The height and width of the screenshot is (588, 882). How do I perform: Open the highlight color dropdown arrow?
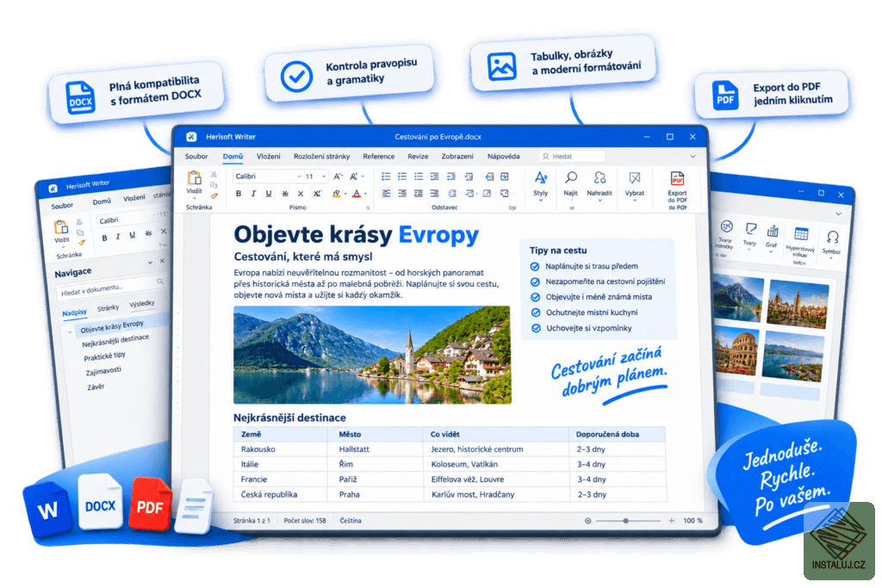click(x=345, y=194)
